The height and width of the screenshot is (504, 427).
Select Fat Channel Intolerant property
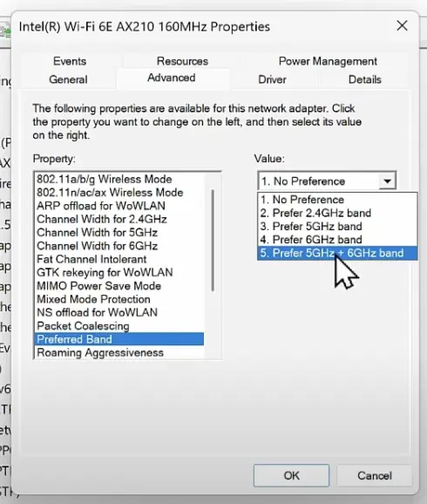tap(119, 259)
